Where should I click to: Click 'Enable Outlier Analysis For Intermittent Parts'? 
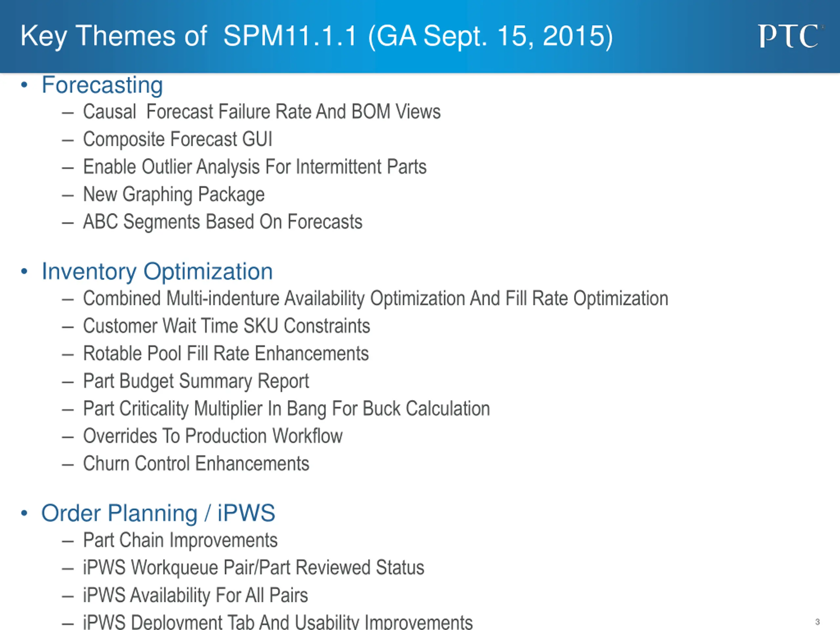point(255,167)
